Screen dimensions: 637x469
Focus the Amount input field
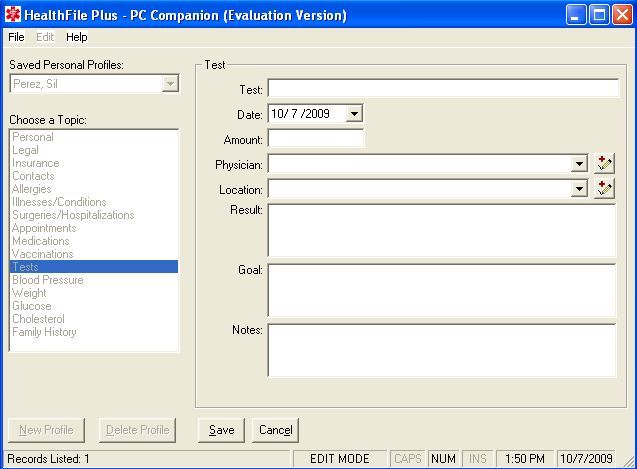pyautogui.click(x=316, y=139)
